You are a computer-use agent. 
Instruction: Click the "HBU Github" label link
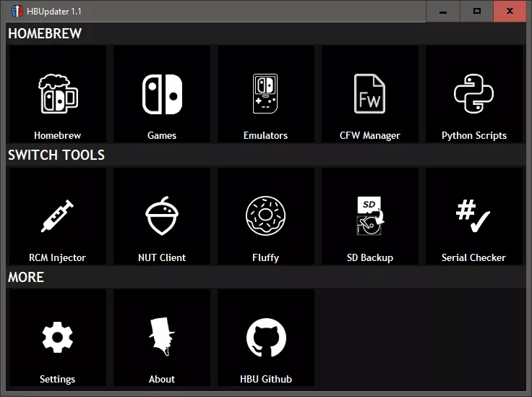[265, 379]
